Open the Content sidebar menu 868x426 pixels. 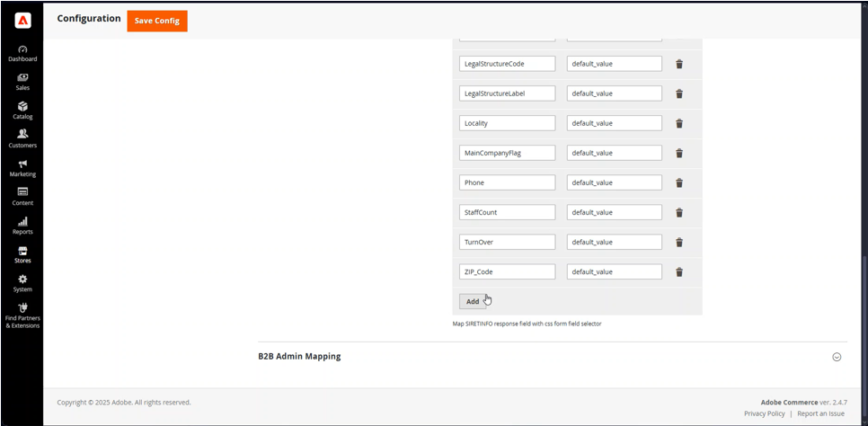click(x=22, y=197)
